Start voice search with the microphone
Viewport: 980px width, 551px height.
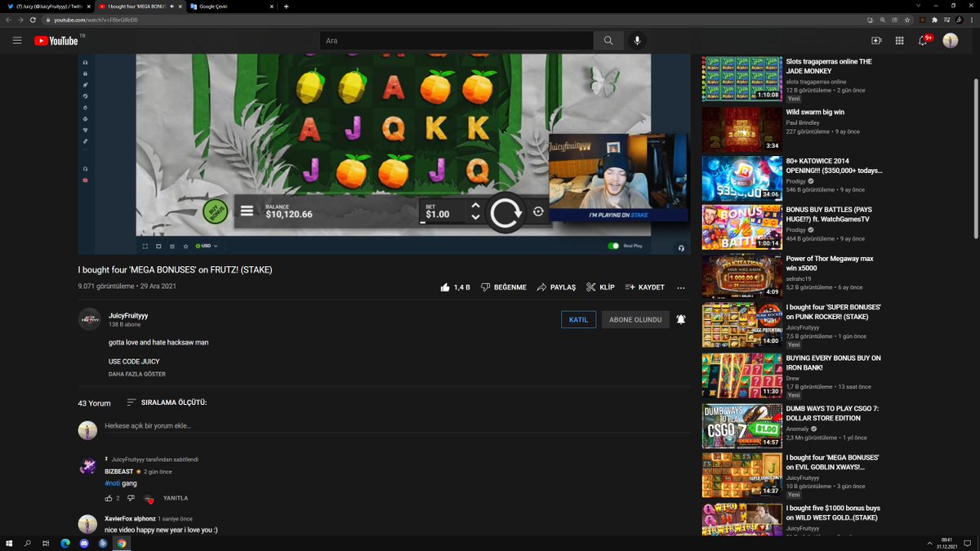637,40
